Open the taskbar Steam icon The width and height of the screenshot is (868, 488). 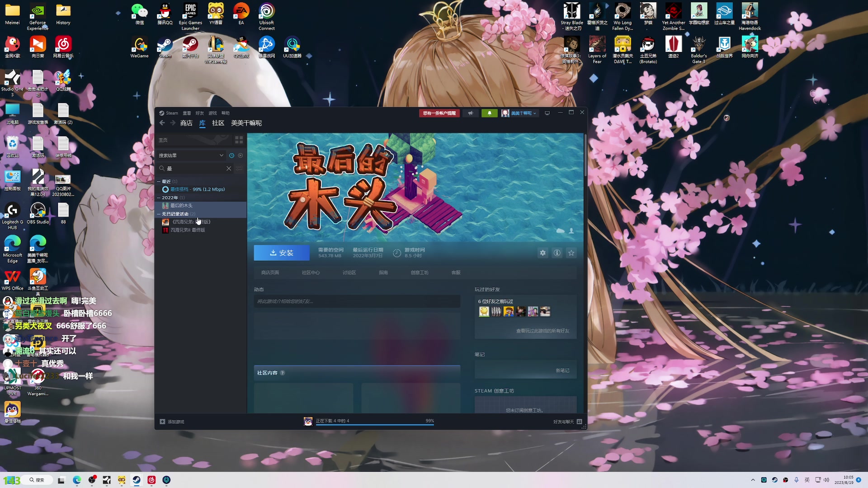(x=137, y=480)
